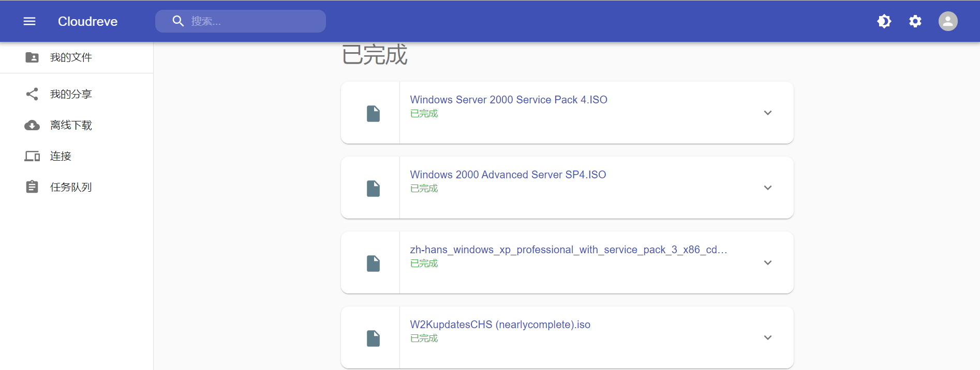Click file icon of zh-hans_windows_xp_professional item
This screenshot has height=370, width=980.
(x=373, y=263)
